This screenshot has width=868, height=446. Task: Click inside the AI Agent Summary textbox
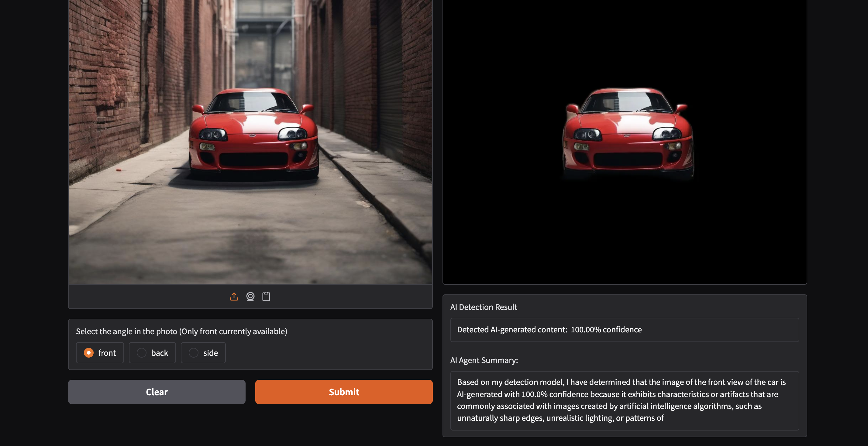(x=624, y=400)
